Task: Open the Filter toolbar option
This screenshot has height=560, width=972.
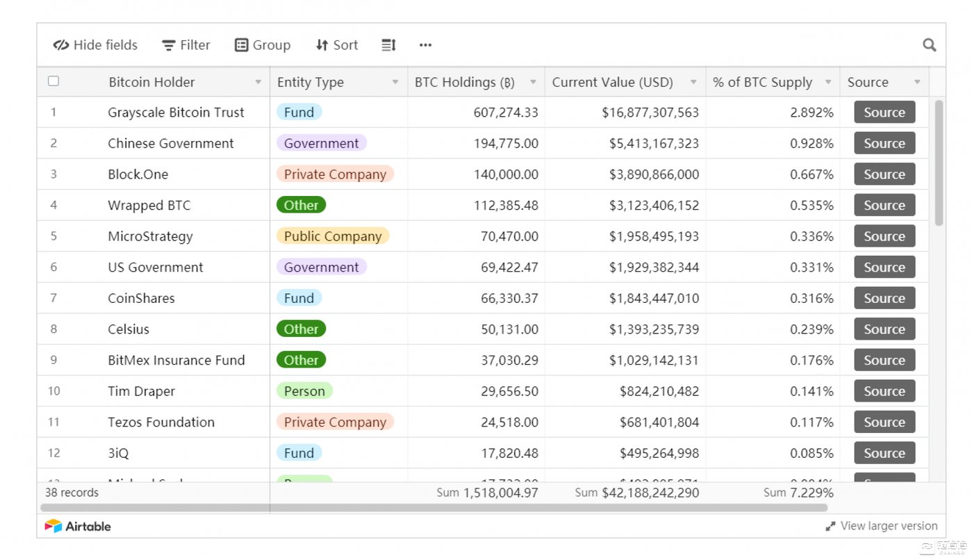Action: point(186,45)
